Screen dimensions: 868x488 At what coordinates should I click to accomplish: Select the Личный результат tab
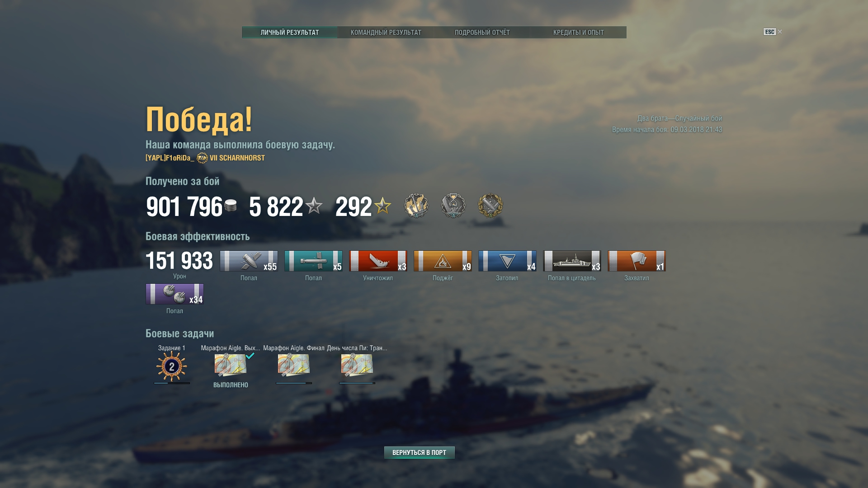pyautogui.click(x=289, y=32)
